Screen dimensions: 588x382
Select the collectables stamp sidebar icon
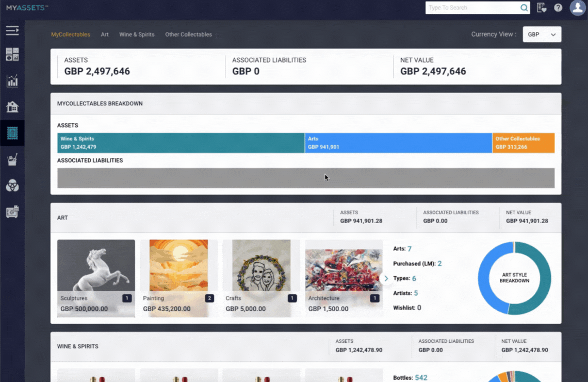tap(12, 133)
